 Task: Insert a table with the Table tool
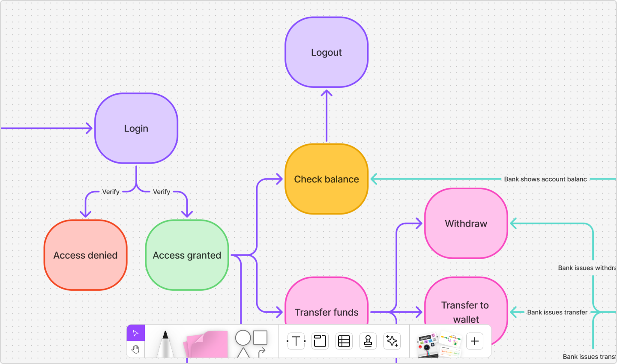[x=344, y=341]
